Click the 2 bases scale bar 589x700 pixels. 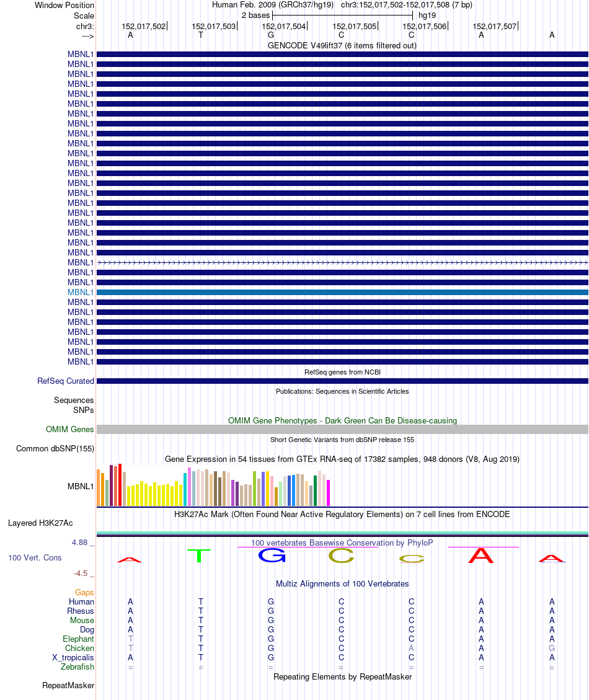coord(342,15)
